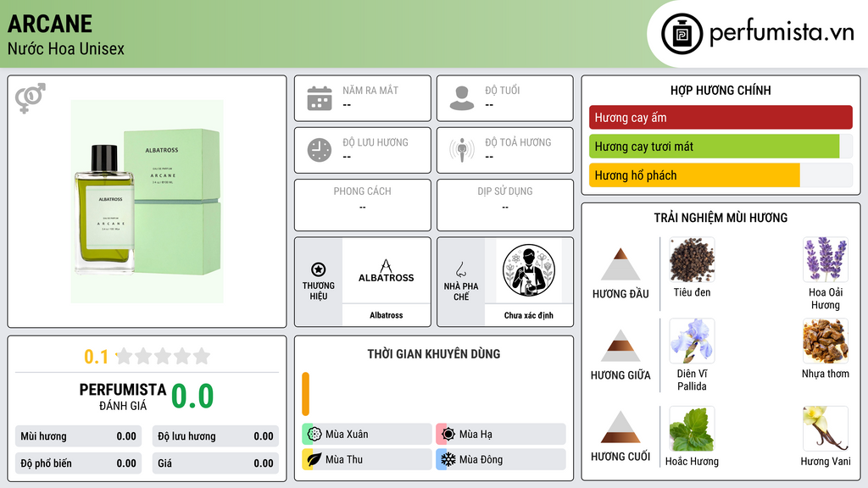868x488 pixels.
Task: Select the Mùa Đông season item
Action: coord(501,459)
